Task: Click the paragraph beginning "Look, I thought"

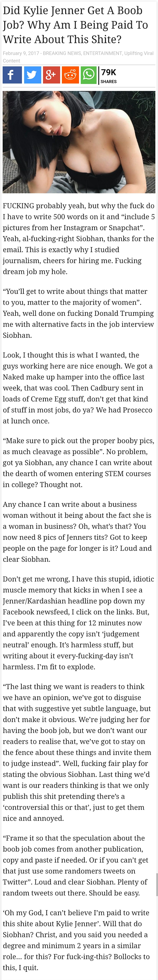Action: [x=78, y=388]
